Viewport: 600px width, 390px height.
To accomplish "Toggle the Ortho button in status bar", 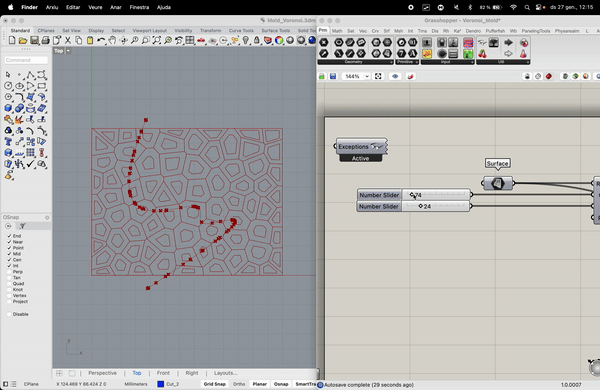I will 239,384.
